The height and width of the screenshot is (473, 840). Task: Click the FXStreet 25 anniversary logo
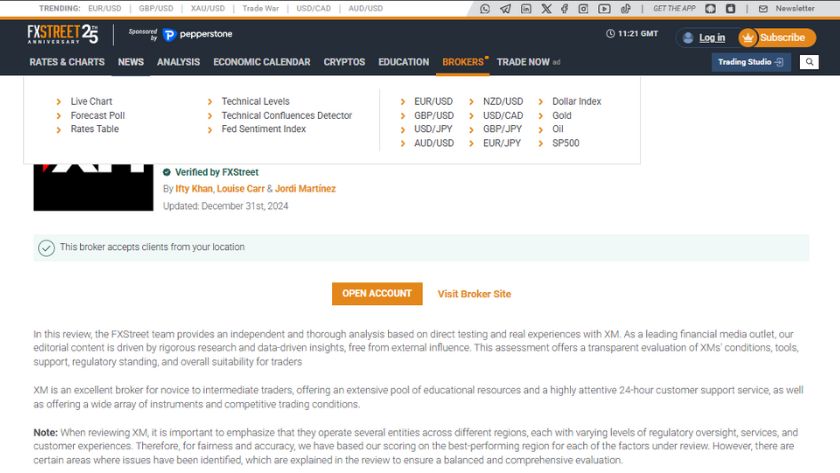pos(63,34)
